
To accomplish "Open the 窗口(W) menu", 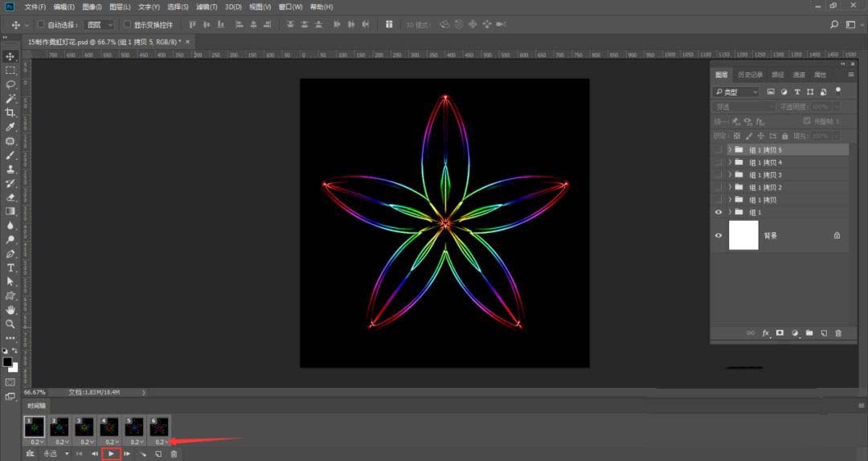I will [x=291, y=6].
